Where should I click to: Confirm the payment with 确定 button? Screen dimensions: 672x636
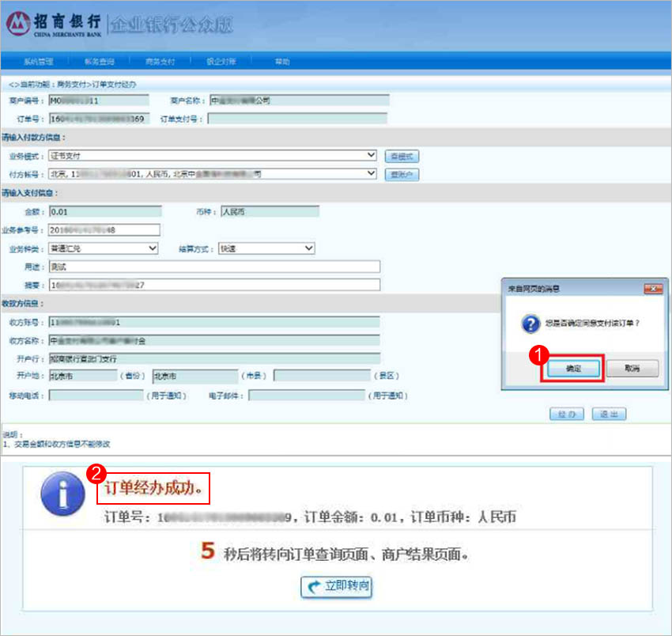pos(573,369)
